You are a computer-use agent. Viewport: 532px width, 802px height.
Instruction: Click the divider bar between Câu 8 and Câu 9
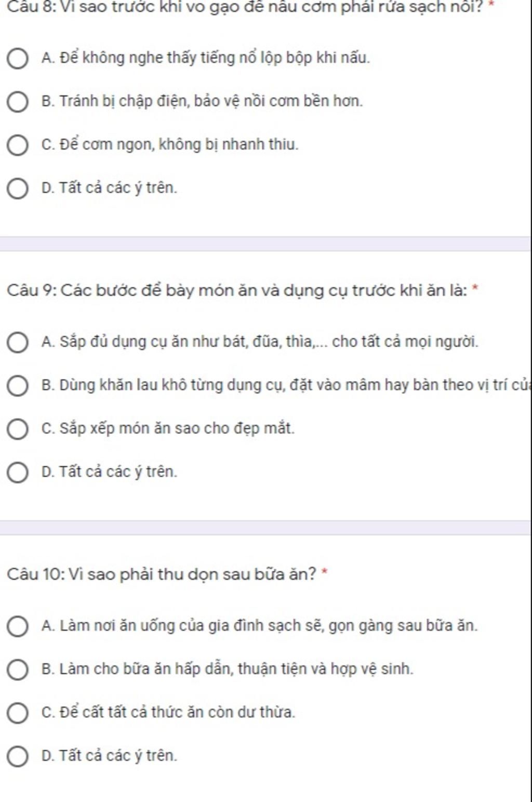[265, 244]
